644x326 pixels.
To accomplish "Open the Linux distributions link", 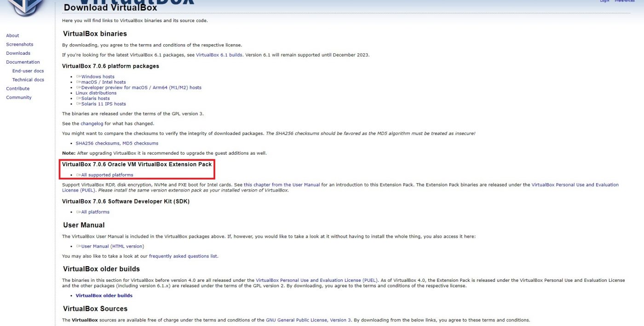I will [x=96, y=93].
